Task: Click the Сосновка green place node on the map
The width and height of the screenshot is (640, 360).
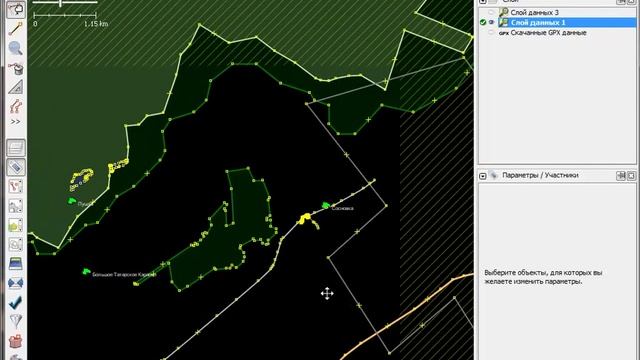Action: coord(325,205)
